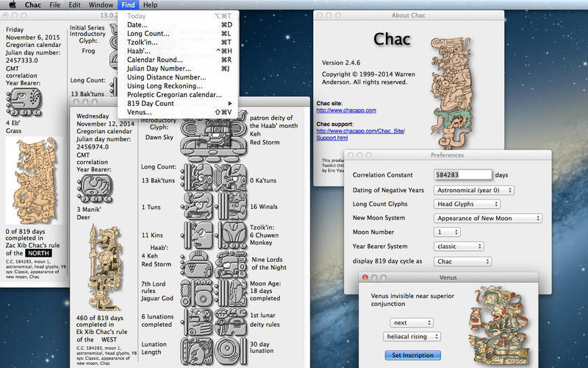Open New Moon System dropdown

[488, 218]
